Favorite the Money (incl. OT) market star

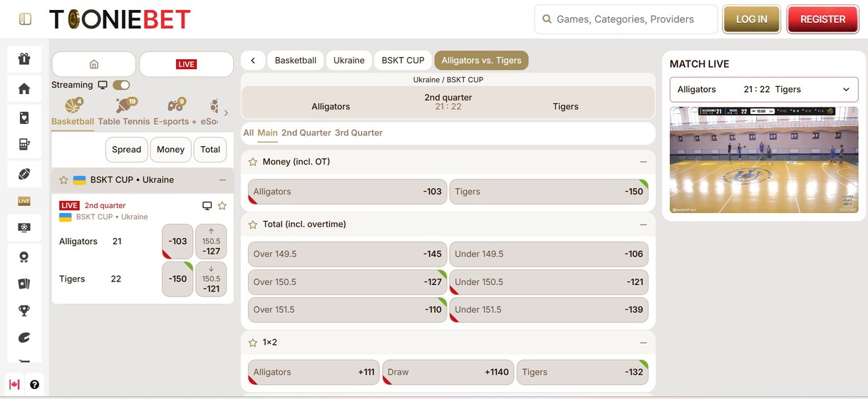pyautogui.click(x=252, y=162)
